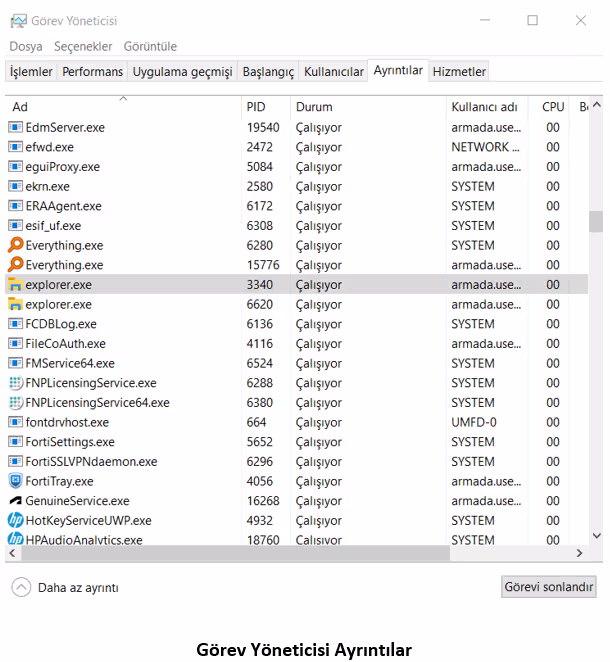Viewport: 610px width, 662px height.
Task: Click the HotKeyServiceUWP.exe HP icon
Action: tap(15, 520)
